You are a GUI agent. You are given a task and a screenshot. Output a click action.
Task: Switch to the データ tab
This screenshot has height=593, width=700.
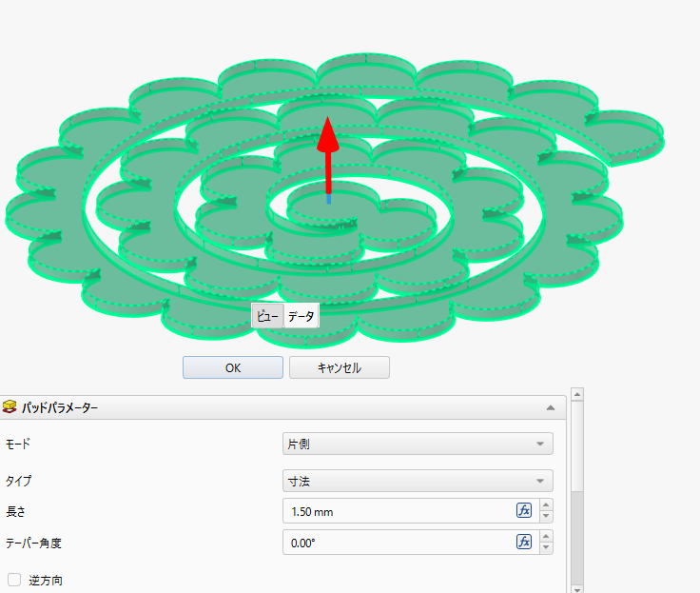pyautogui.click(x=301, y=316)
